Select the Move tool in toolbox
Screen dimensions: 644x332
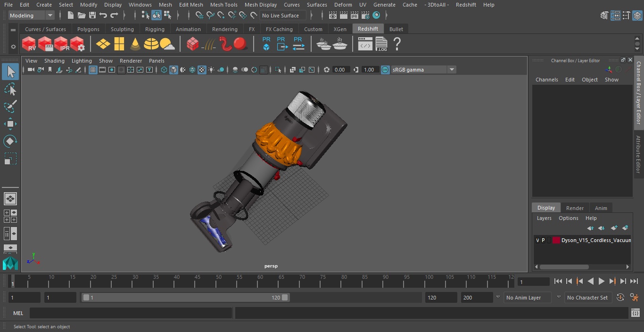(10, 124)
